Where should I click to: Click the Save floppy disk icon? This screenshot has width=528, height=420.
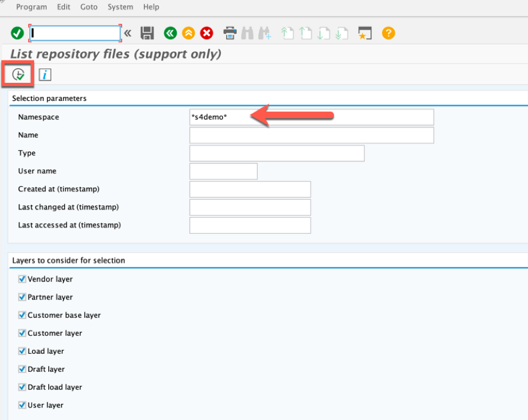(x=147, y=33)
